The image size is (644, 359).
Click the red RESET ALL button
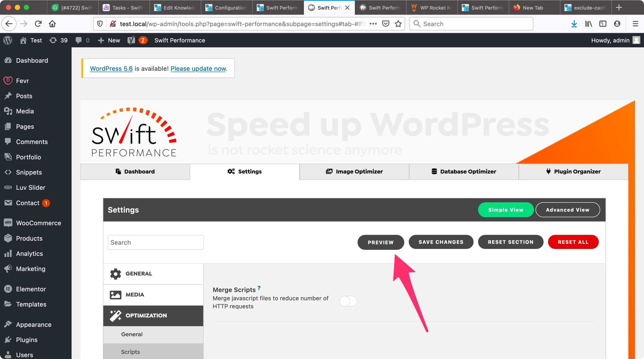[573, 242]
